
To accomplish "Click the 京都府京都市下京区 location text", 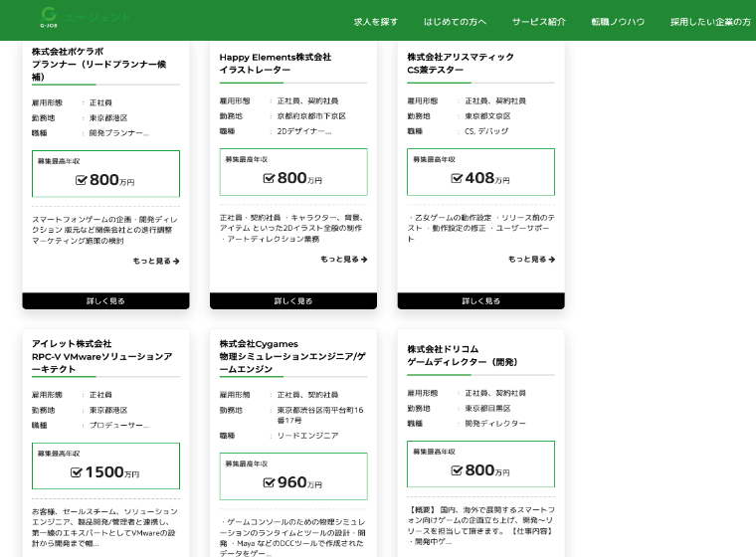I will click(x=311, y=116).
